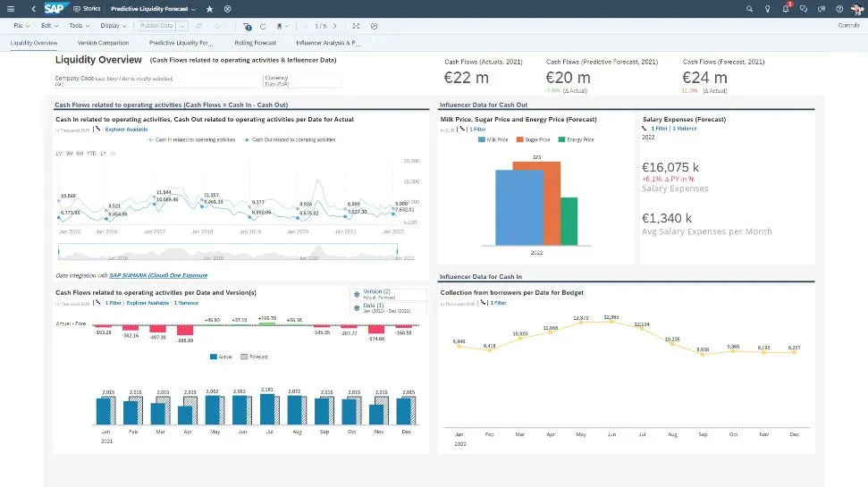The image size is (868, 487).
Task: Click the notifications bell icon
Action: point(786,8)
